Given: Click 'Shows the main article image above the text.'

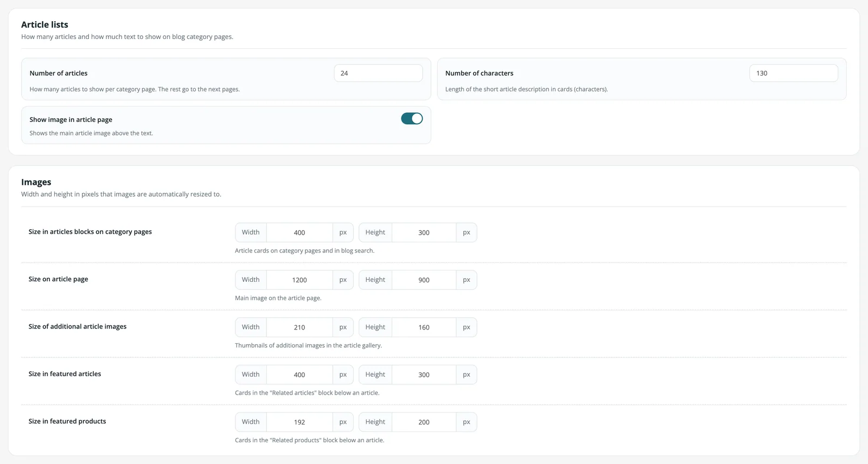Looking at the screenshot, I should [x=91, y=133].
